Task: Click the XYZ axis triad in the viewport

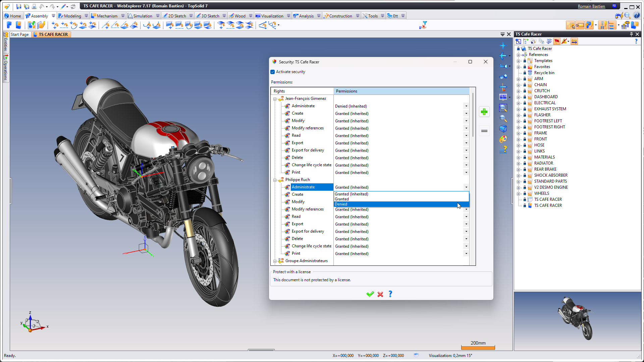Action: (34, 322)
